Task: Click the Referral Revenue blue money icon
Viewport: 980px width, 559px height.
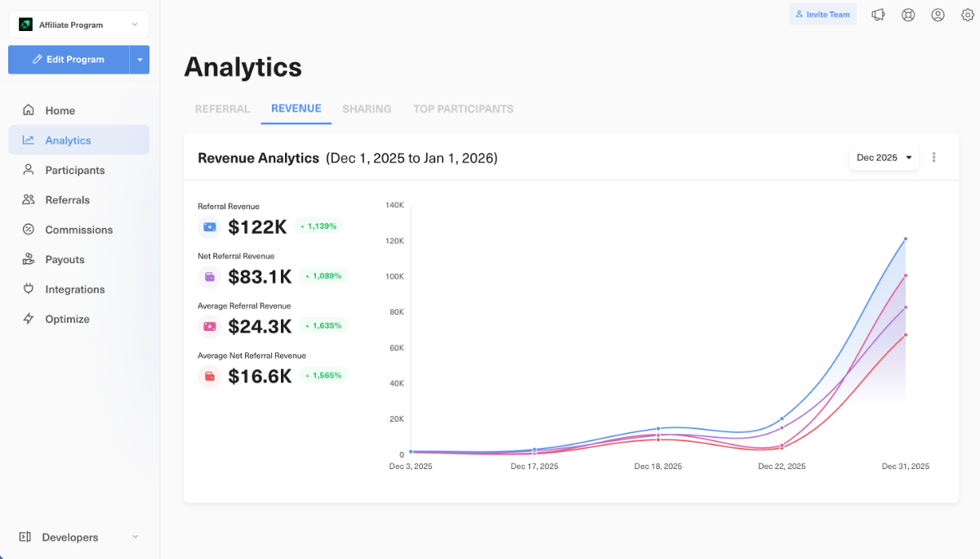Action: pos(210,227)
